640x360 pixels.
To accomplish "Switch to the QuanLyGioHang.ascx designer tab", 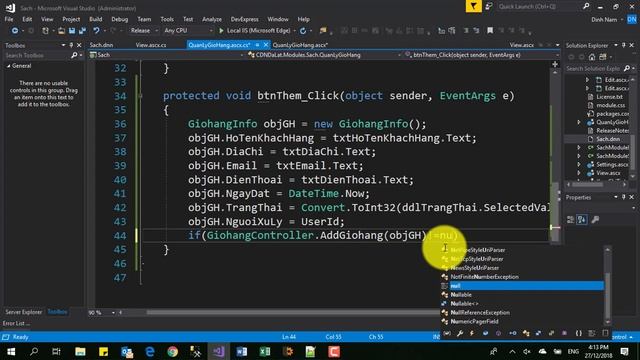I will 300,45.
